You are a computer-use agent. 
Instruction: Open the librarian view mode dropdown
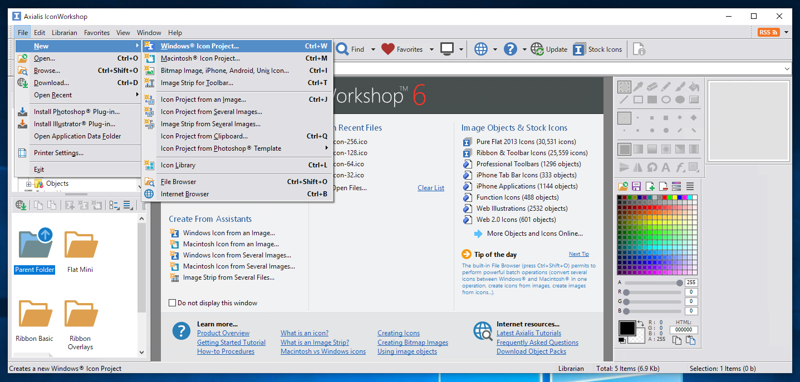(114, 206)
